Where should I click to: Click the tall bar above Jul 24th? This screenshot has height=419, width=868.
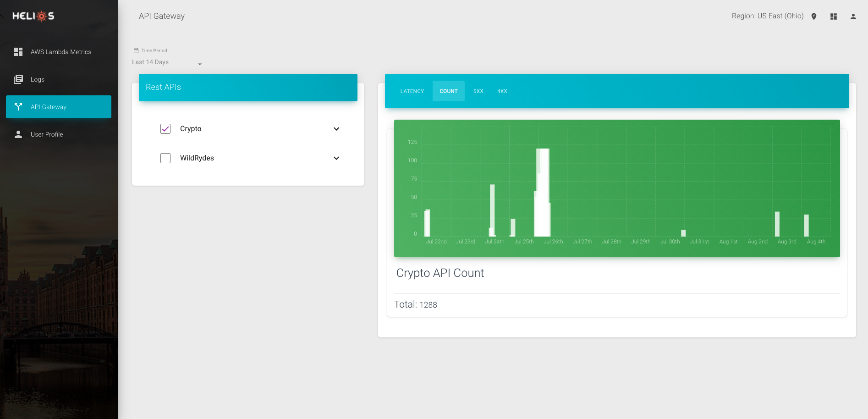492,210
